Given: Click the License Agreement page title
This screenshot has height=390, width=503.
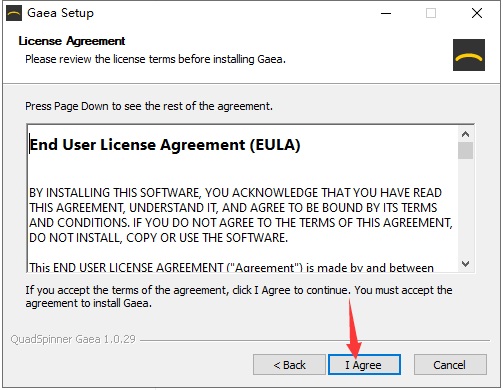Looking at the screenshot, I should click(x=72, y=41).
